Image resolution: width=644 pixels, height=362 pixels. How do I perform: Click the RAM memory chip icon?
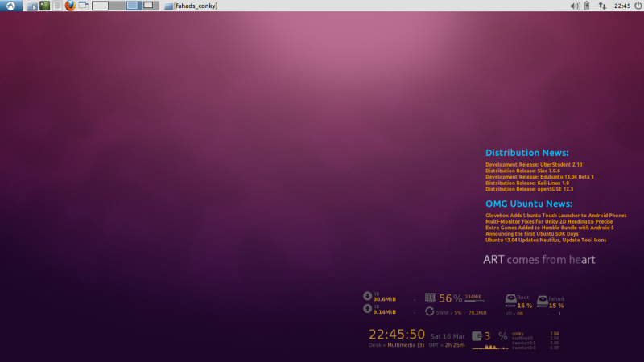431,298
